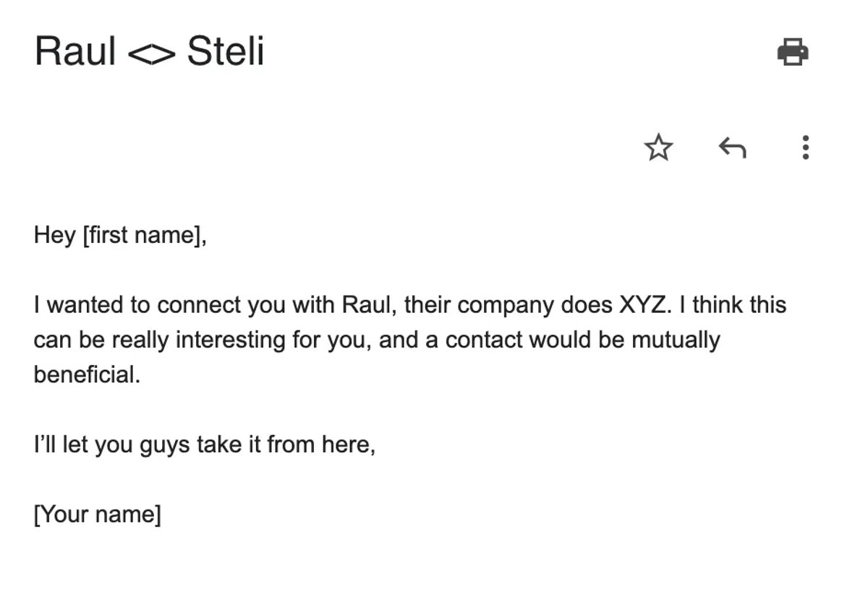The height and width of the screenshot is (610, 868).
Task: Click the [Your name] signature placeholder
Action: tap(97, 515)
